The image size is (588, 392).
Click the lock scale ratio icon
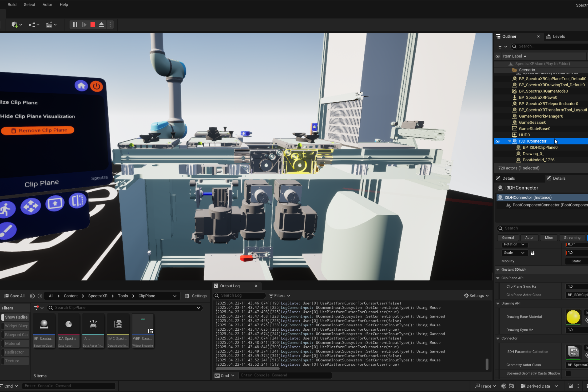pos(532,253)
